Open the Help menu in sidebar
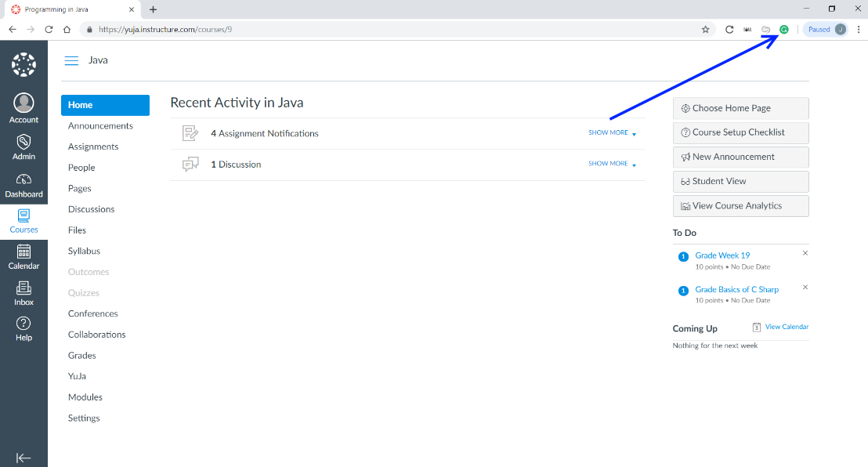The width and height of the screenshot is (868, 467). (24, 329)
